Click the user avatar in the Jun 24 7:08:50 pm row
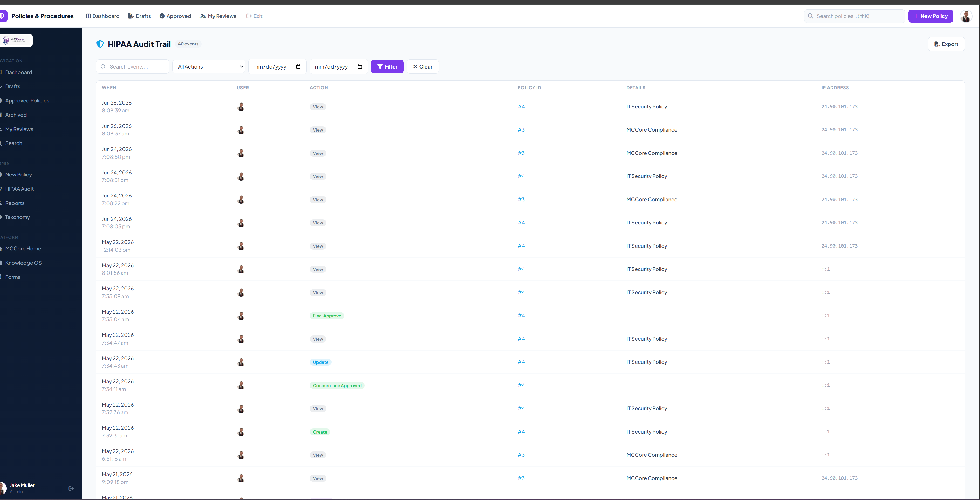Image resolution: width=980 pixels, height=500 pixels. pyautogui.click(x=240, y=153)
